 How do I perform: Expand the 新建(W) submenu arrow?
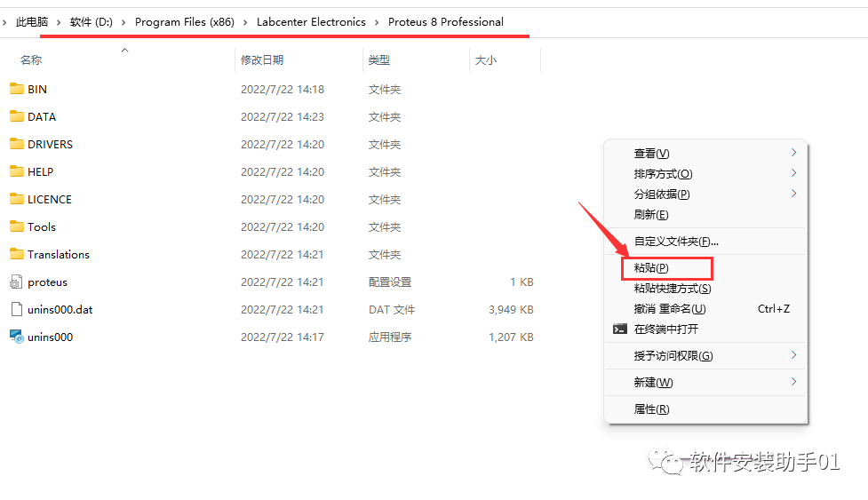point(794,382)
